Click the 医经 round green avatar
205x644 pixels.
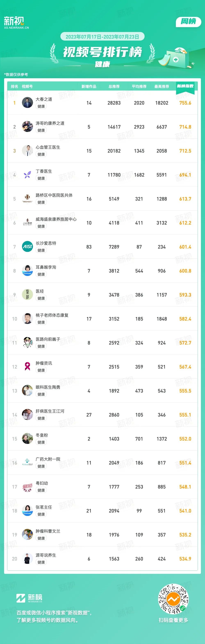pyautogui.click(x=27, y=295)
